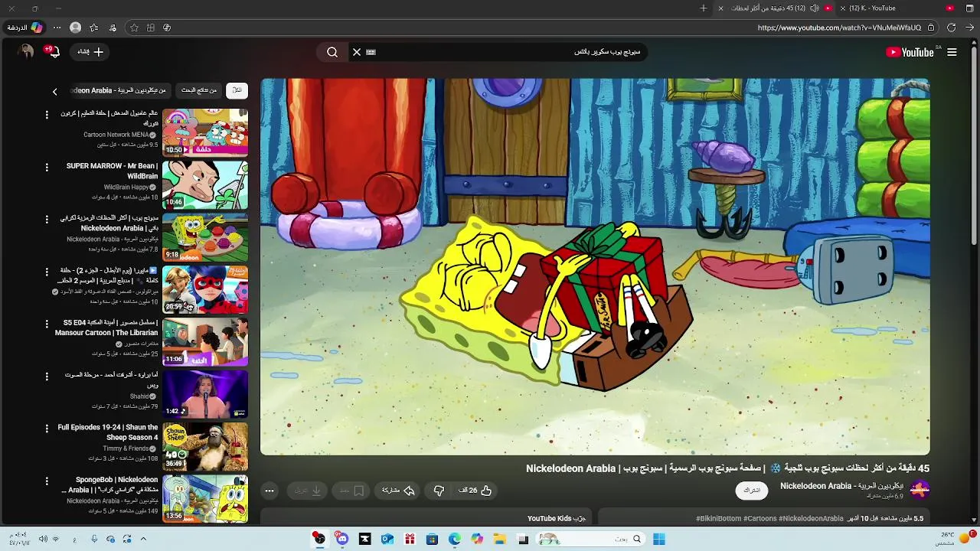The height and width of the screenshot is (551, 980).
Task: Open Mansour Cartoon The Librarian title
Action: (x=106, y=328)
